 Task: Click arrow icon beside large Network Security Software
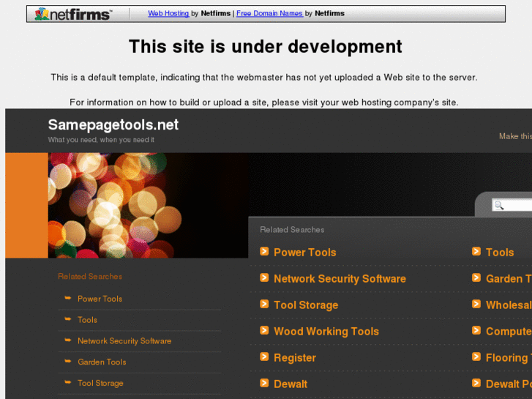pos(264,277)
